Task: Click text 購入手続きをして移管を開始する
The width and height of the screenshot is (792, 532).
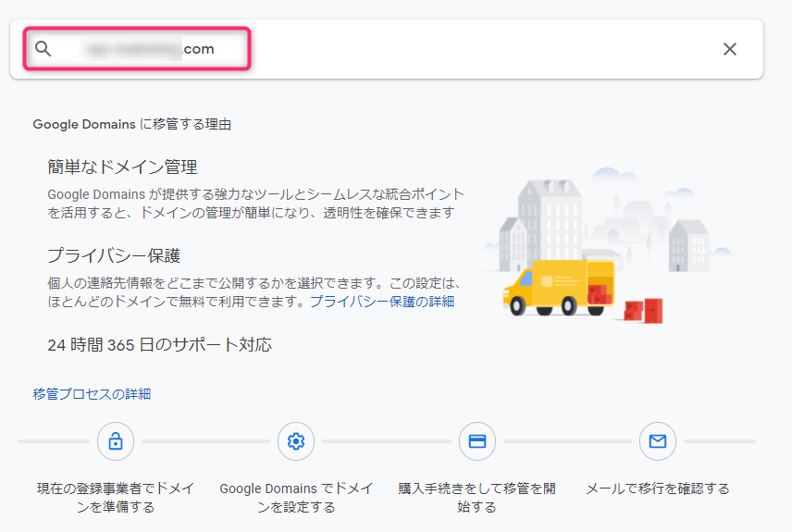Action: click(x=476, y=498)
